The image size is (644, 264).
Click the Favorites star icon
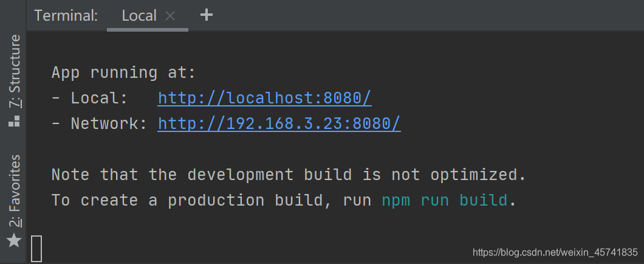(15, 240)
